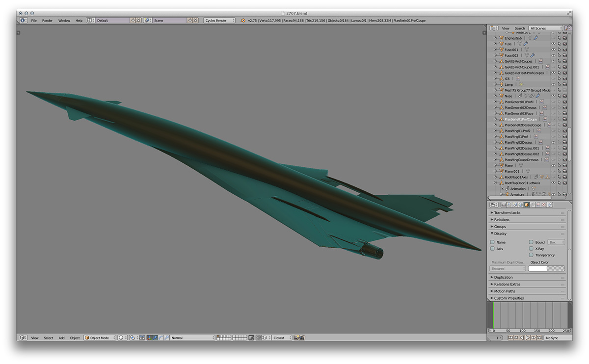Click the OpenGL render animation clapper icon
The width and height of the screenshot is (589, 364).
(302, 338)
